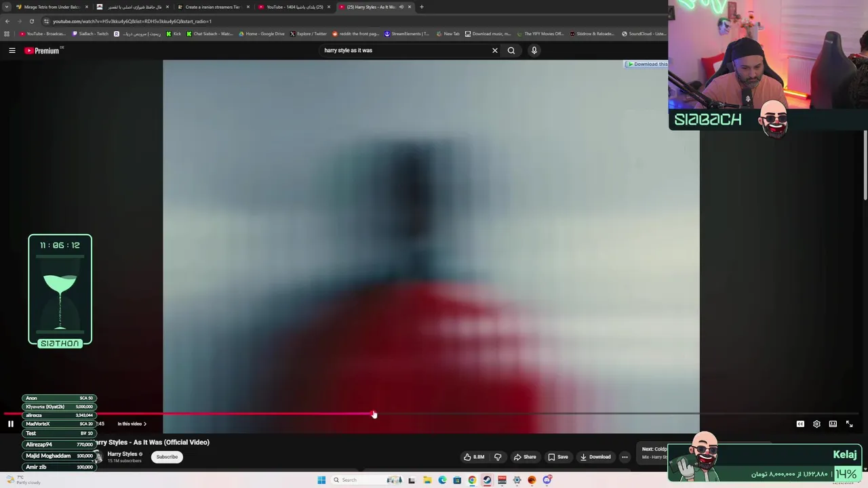
Task: Download the video from YouTube
Action: [595, 457]
